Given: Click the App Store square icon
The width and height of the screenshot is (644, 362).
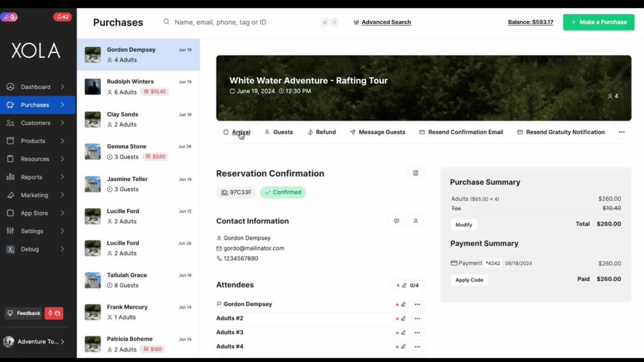Looking at the screenshot, I should tap(10, 213).
